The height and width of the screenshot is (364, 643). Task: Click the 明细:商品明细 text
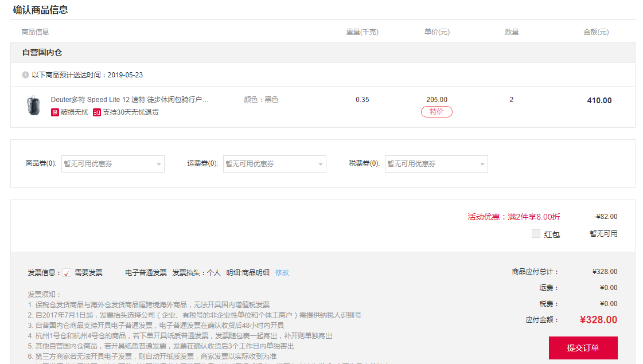(248, 273)
